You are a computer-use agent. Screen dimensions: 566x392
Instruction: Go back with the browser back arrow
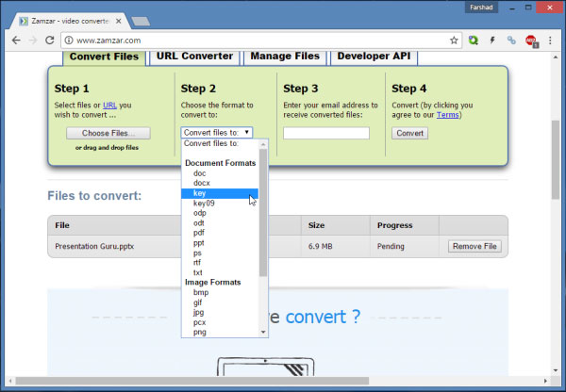click(x=16, y=40)
